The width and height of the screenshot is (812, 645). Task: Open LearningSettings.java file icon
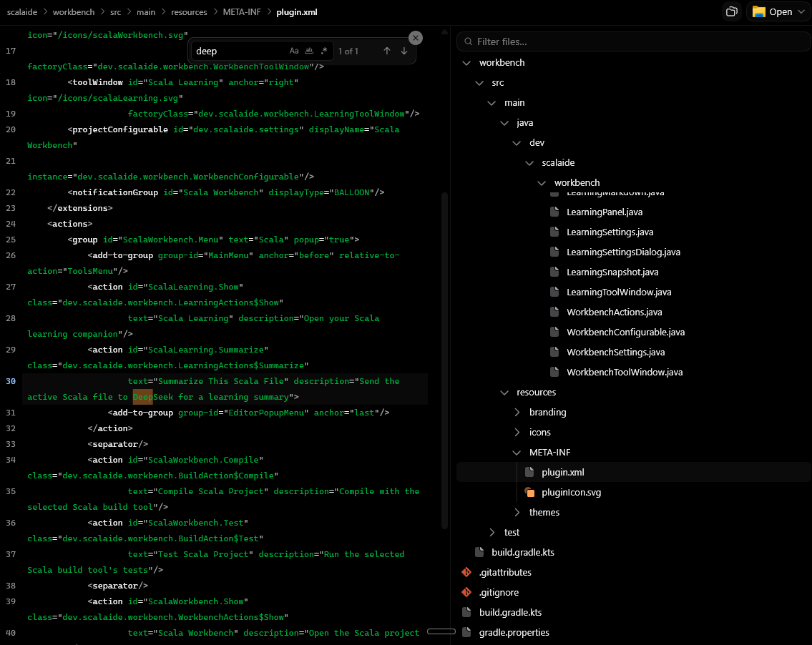(x=554, y=232)
